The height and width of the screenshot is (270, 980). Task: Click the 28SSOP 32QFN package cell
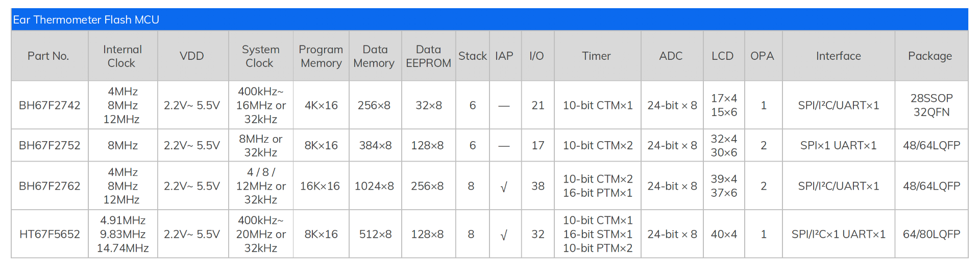click(932, 105)
